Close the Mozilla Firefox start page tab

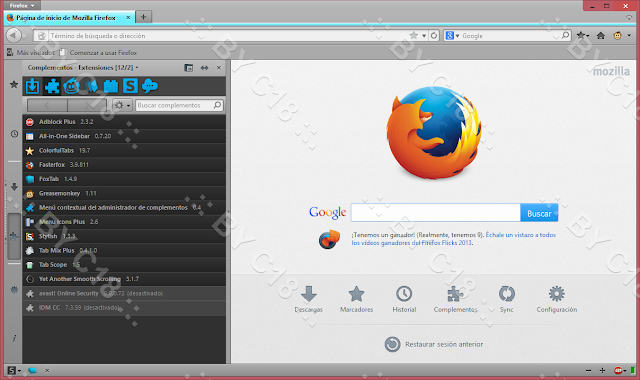coord(128,18)
